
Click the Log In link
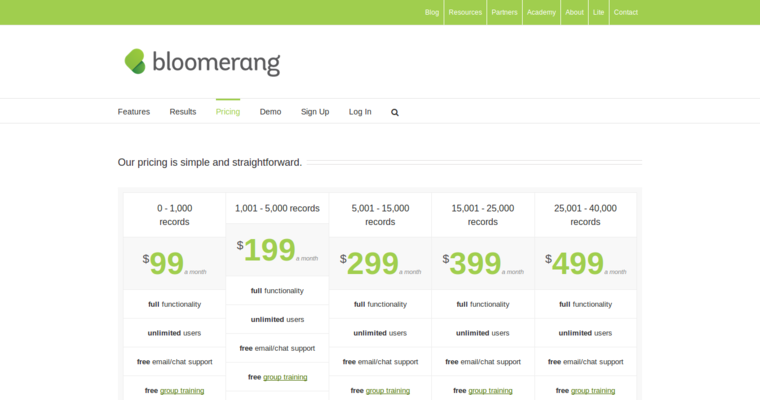(x=360, y=112)
